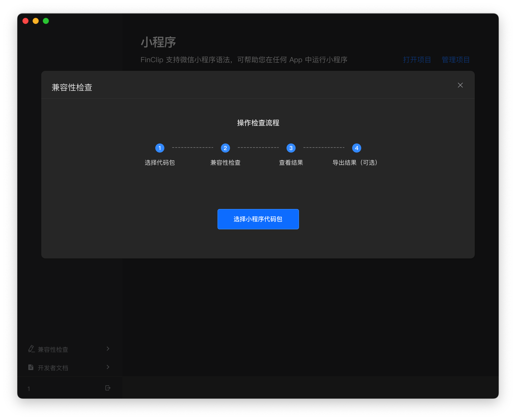Viewport: 516px width, 420px height.
Task: Click the 选择小程序代码包 button
Action: point(258,219)
